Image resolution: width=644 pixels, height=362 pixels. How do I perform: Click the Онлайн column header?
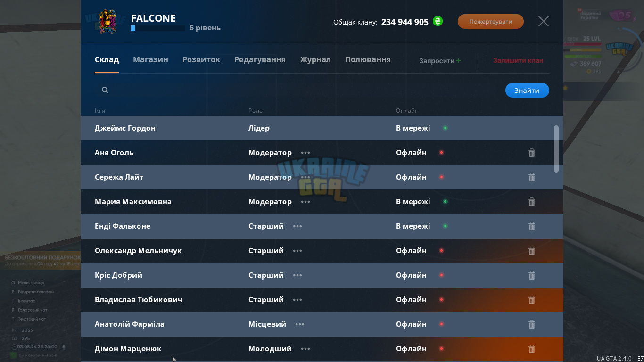click(407, 111)
